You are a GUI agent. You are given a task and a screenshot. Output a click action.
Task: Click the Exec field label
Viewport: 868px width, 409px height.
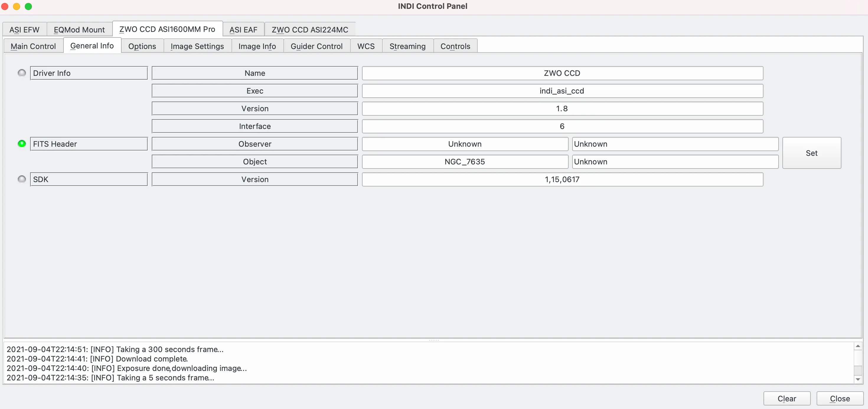point(255,91)
